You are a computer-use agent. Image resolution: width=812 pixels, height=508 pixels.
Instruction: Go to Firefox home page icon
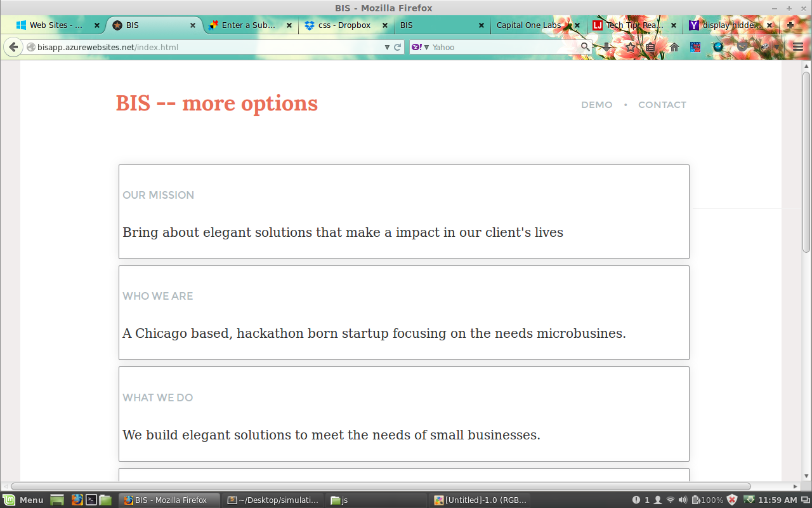(x=674, y=47)
